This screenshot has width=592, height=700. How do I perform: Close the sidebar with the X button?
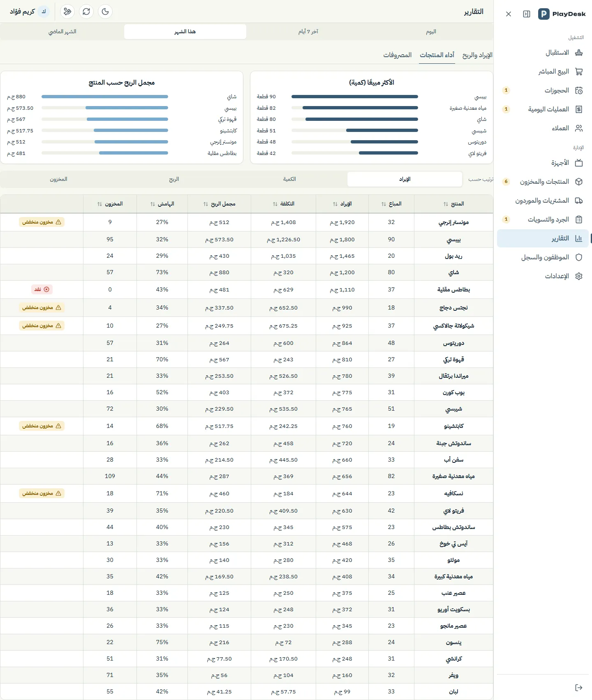[509, 14]
